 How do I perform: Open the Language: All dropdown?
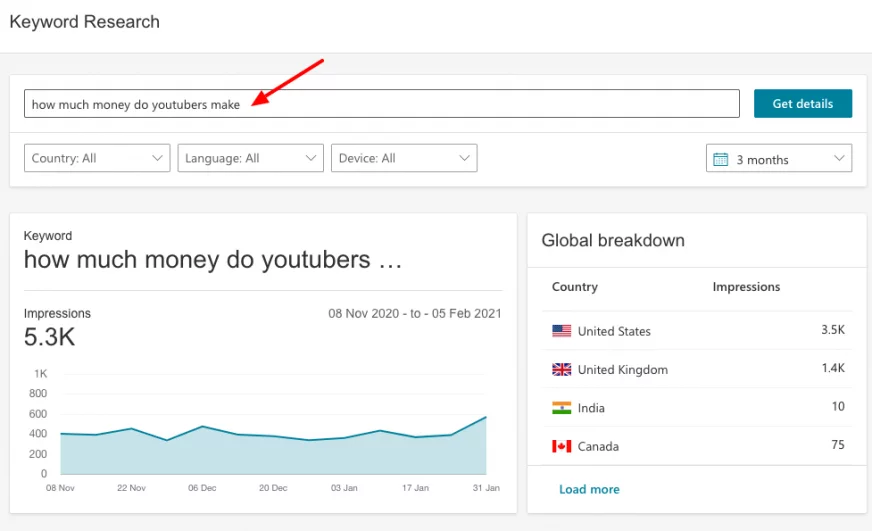tap(250, 158)
